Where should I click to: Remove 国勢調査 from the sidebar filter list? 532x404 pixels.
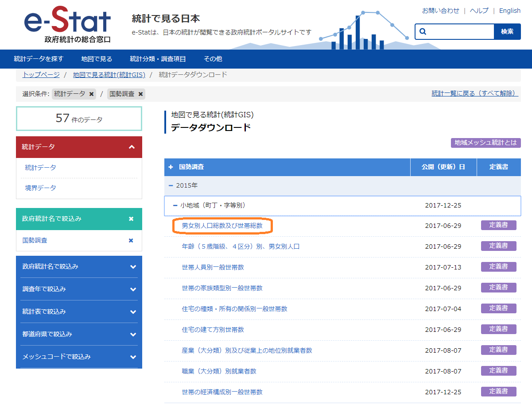pyautogui.click(x=131, y=240)
